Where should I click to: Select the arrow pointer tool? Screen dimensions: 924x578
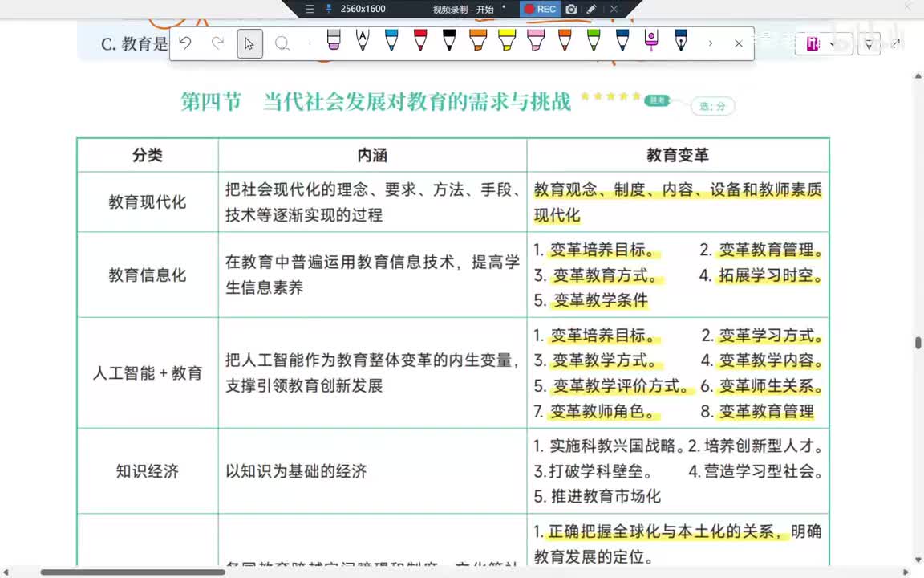[250, 43]
